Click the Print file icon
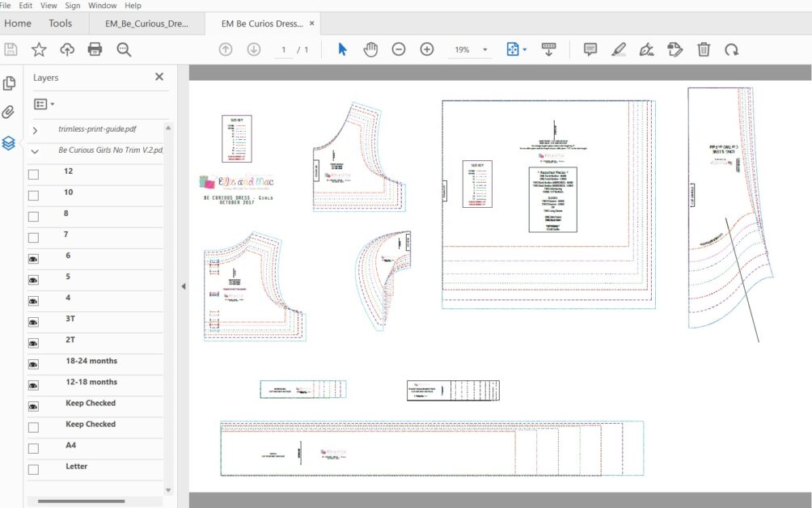Image resolution: width=812 pixels, height=508 pixels. point(95,49)
